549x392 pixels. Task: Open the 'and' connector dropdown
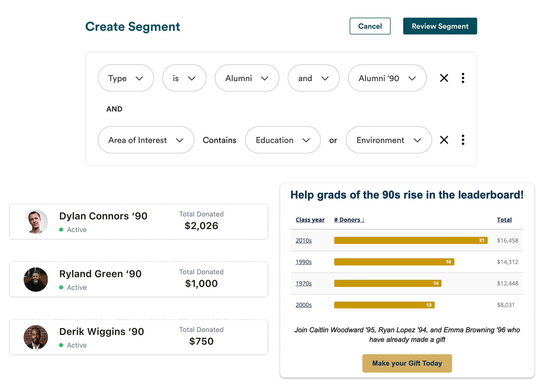coord(314,78)
